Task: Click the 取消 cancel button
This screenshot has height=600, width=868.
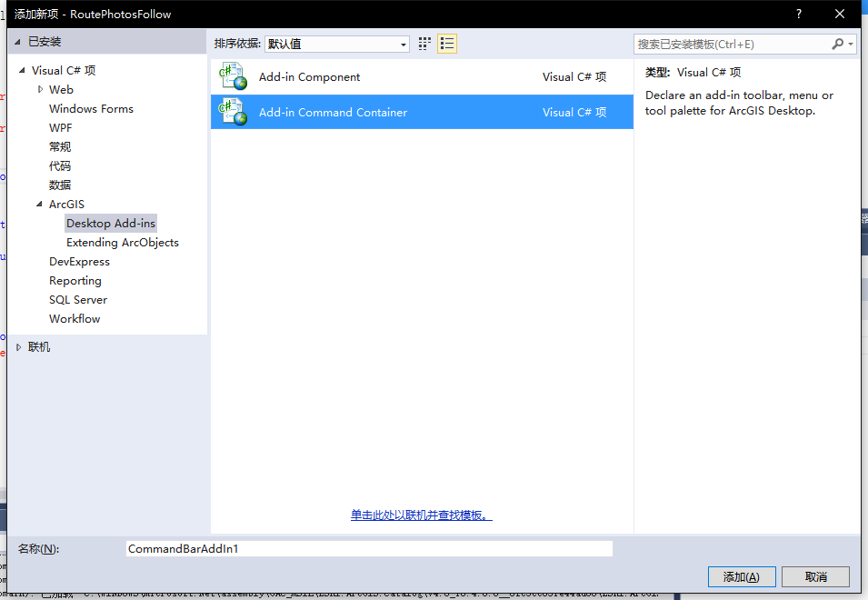Action: click(815, 576)
